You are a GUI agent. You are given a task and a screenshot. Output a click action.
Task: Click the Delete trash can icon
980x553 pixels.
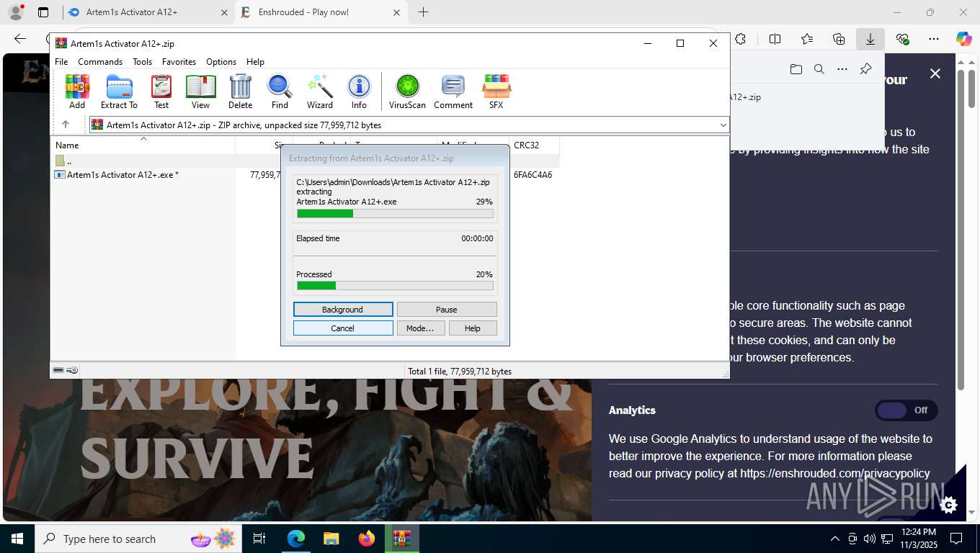pos(240,91)
